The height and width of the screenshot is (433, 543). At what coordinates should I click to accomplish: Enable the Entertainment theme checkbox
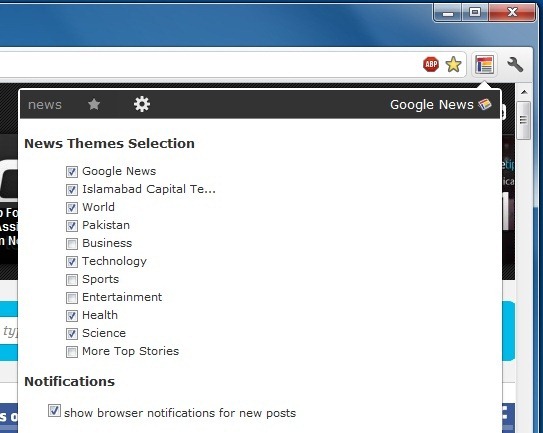click(x=72, y=298)
